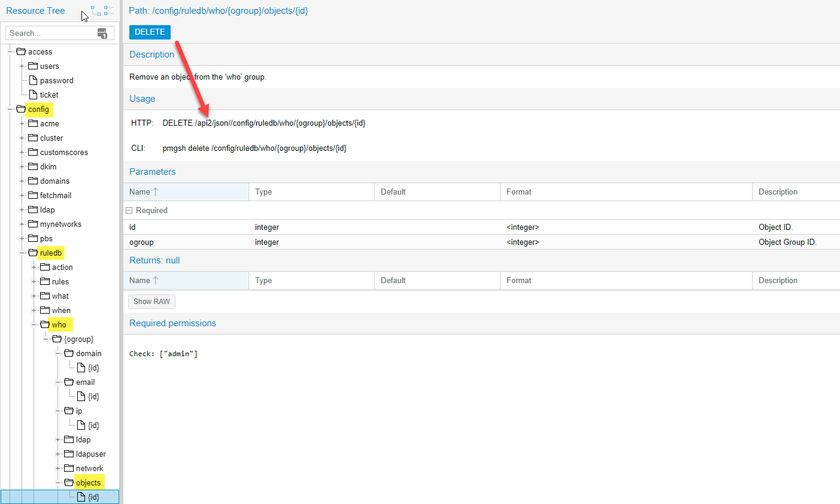Expand the network tree node
Screen dimensions: 840x504
(58, 468)
